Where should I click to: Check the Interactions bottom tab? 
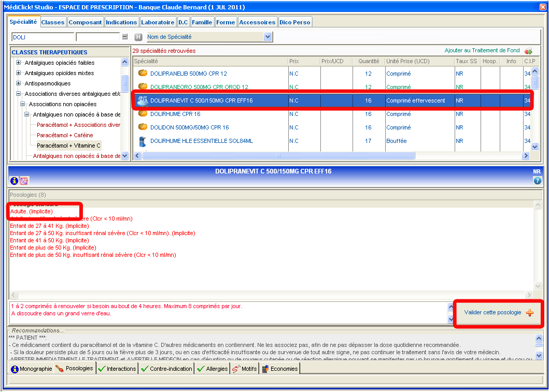tap(117, 369)
